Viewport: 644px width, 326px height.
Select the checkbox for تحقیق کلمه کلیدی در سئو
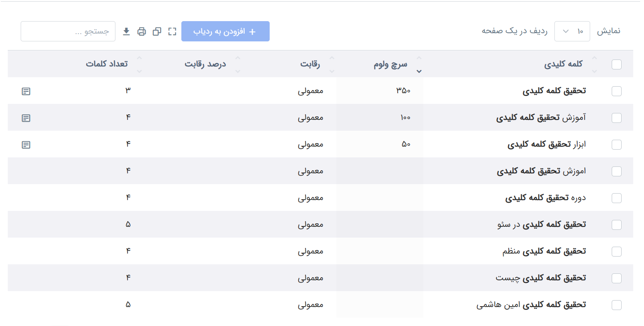coord(616,225)
